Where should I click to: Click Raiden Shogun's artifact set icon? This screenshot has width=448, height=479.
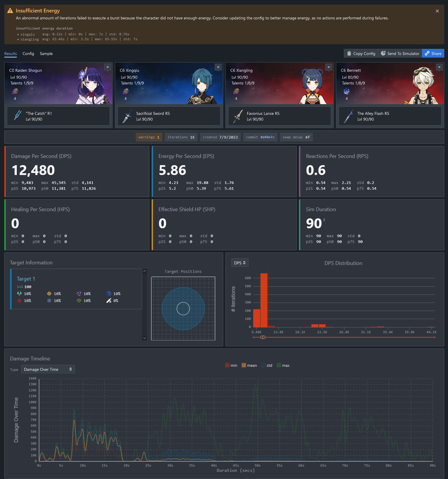click(x=15, y=91)
